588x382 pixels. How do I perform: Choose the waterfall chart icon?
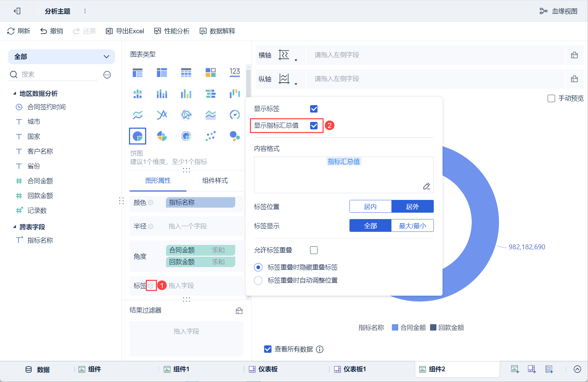point(235,94)
